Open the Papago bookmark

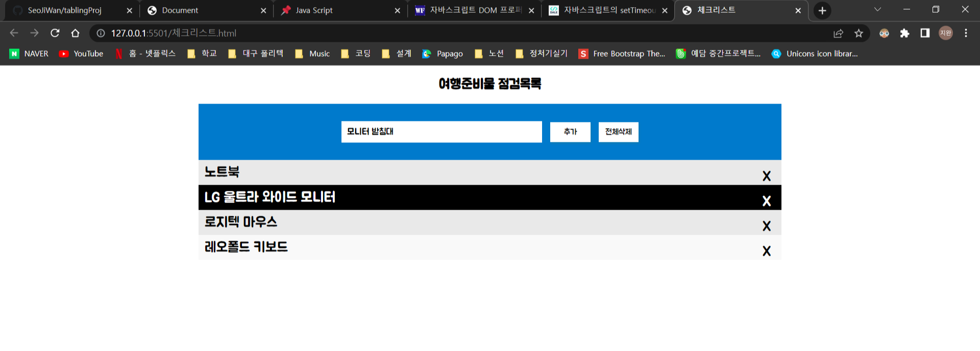443,54
